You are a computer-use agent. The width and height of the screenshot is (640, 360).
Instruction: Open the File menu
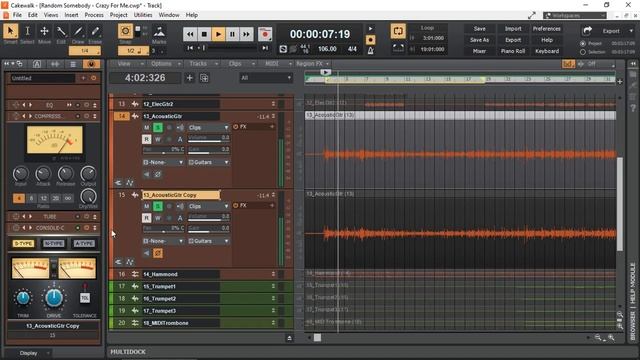point(17,15)
